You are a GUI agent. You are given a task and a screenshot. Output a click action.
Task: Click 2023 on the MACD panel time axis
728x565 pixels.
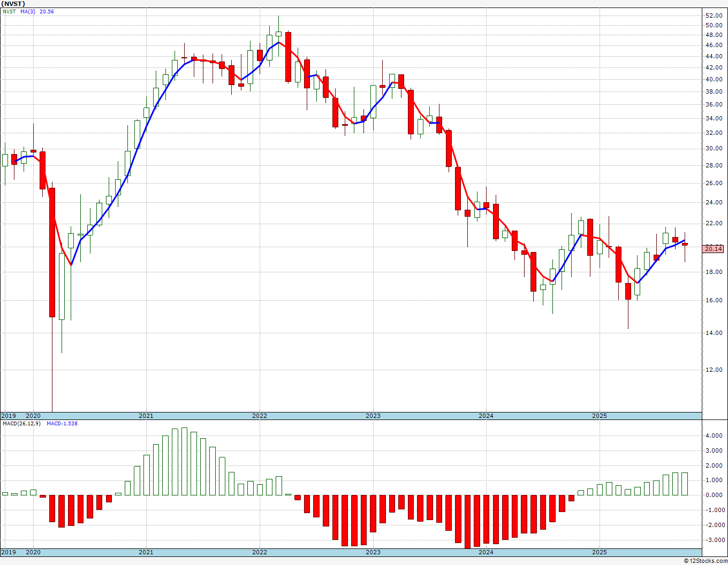(373, 552)
